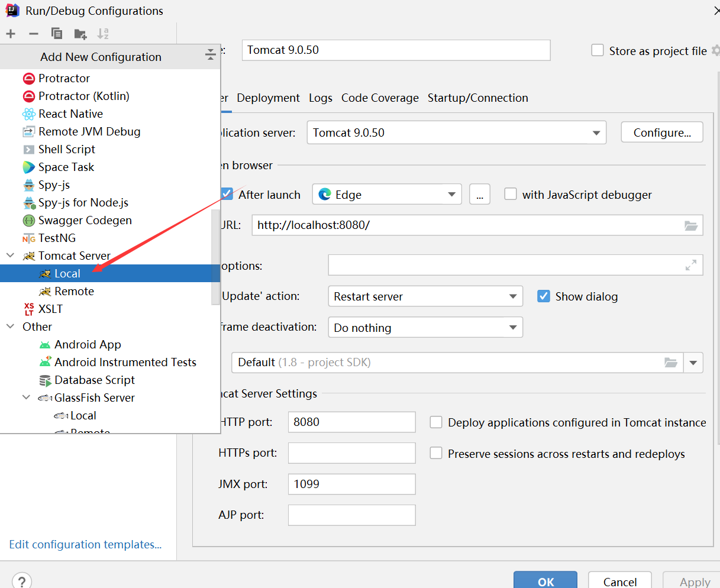Viewport: 720px width, 588px height.
Task: Click folder icon in URL field
Action: [691, 225]
